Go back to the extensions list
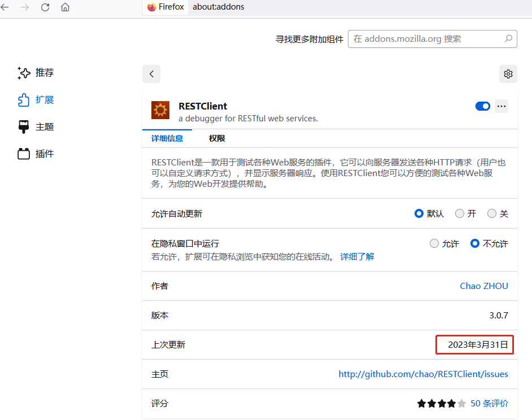 click(x=151, y=74)
